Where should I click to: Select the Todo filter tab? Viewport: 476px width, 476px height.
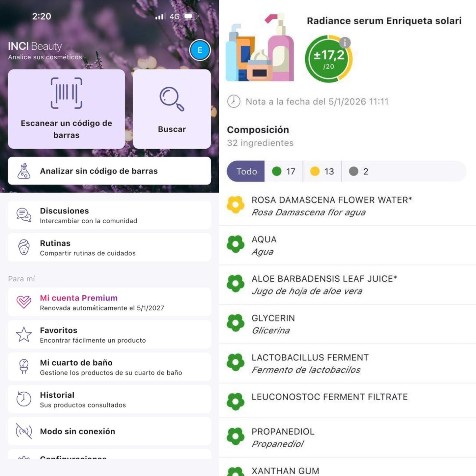point(246,171)
